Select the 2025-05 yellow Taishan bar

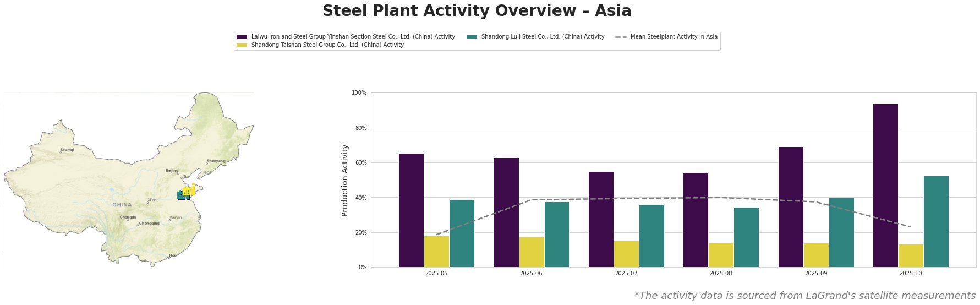coord(436,252)
